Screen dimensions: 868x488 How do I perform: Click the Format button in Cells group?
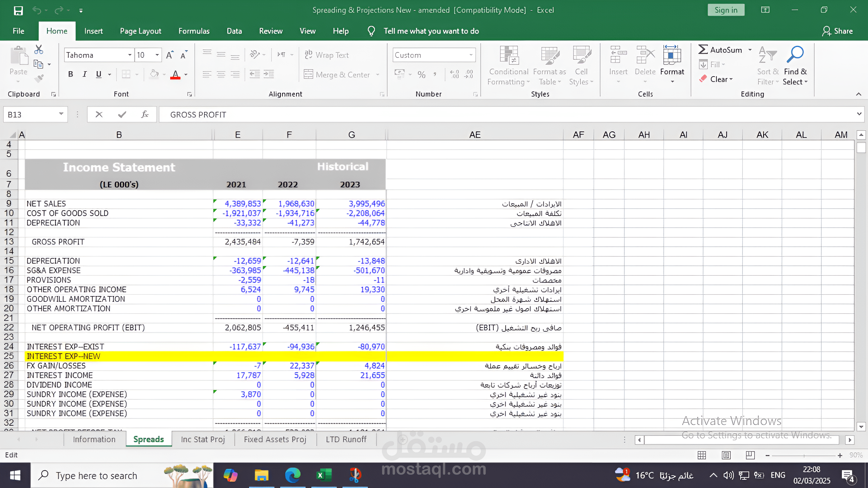click(x=672, y=64)
